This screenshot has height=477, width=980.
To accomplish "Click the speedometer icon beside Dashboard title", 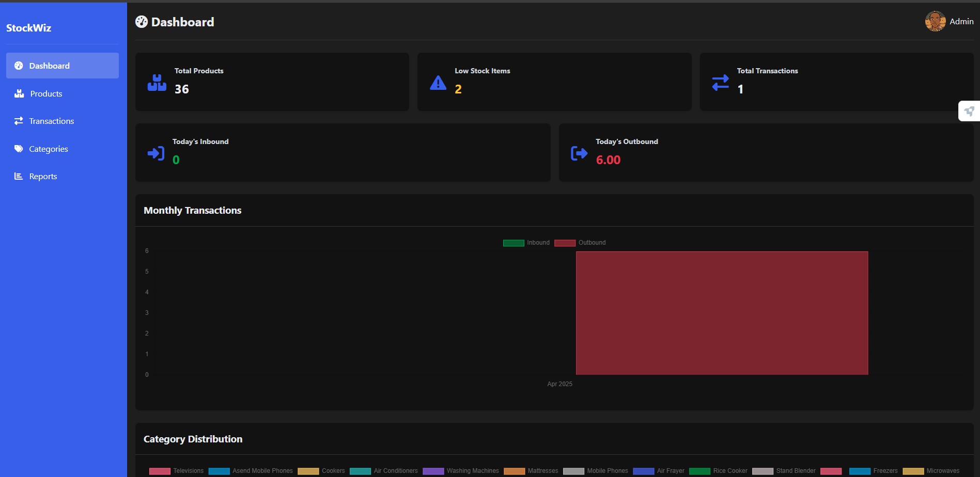I will 142,22.
